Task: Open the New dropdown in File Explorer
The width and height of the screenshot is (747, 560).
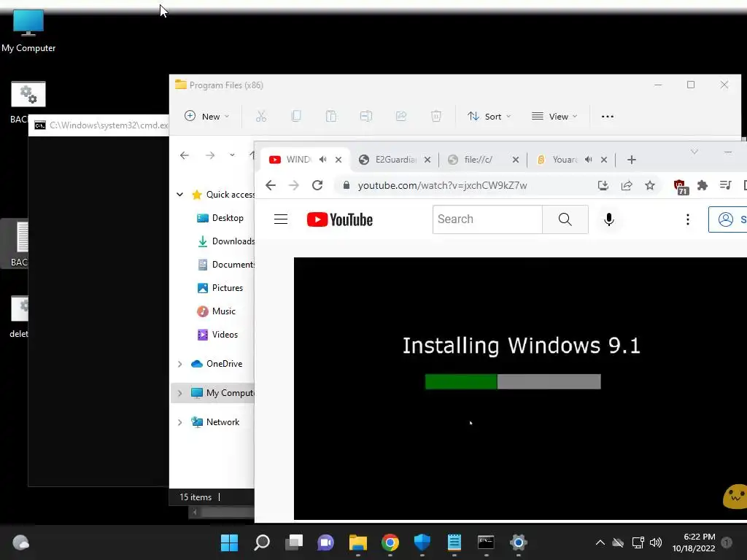Action: point(206,116)
